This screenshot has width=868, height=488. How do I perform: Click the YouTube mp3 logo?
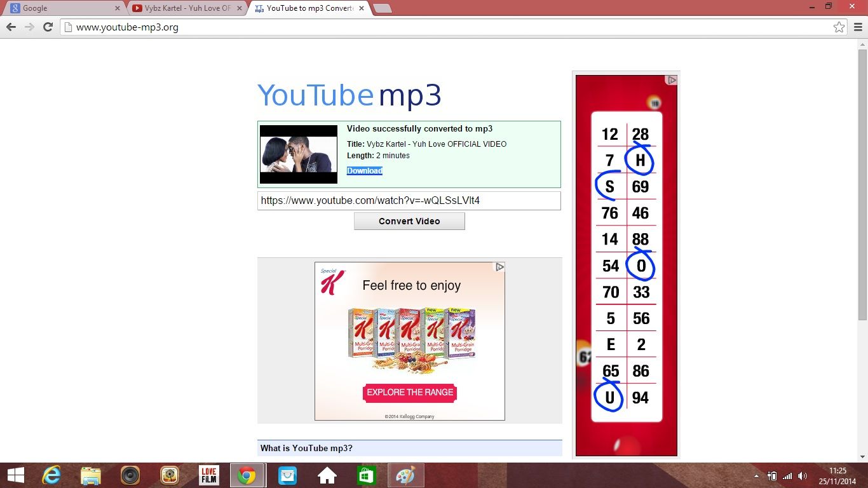click(x=349, y=95)
